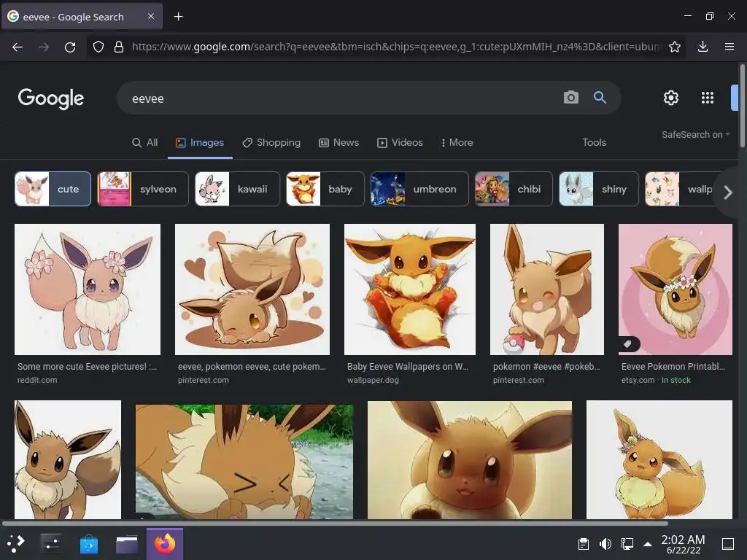Open 'Baby Eevee Wallpapers on W...' link
Viewport: 747px width, 560px height.
click(408, 367)
